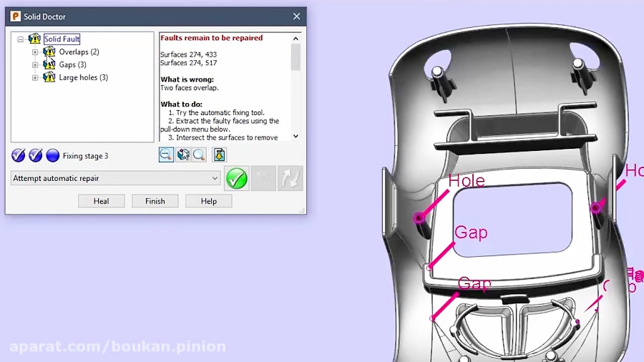
Task: Click the yellow arrow fault settings icon
Action: (x=219, y=155)
